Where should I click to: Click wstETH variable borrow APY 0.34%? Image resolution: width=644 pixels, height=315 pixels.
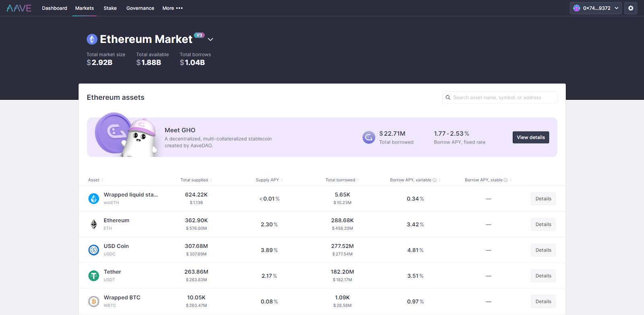tap(415, 198)
